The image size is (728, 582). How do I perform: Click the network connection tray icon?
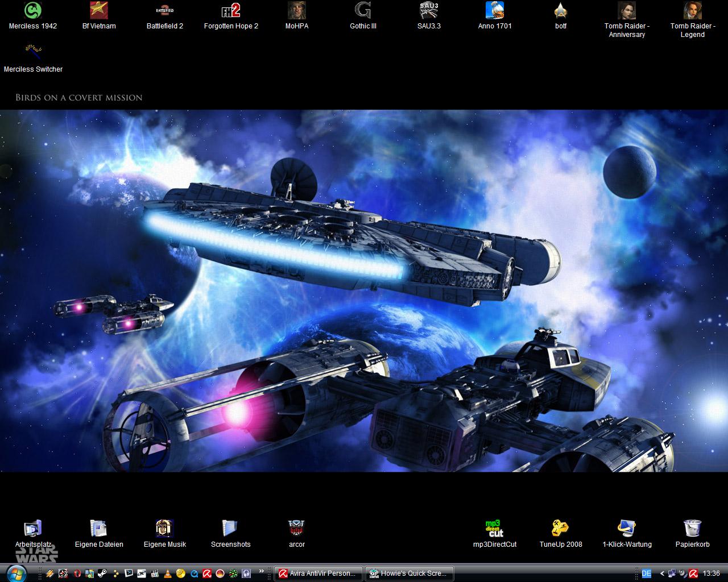click(x=672, y=573)
